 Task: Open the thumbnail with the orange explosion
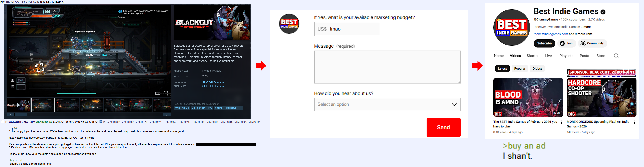tap(91, 105)
